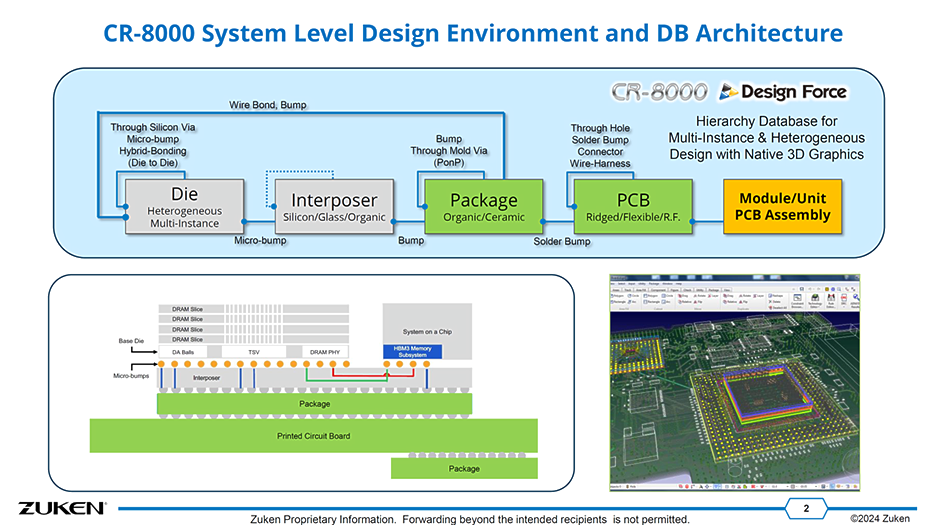940x525 pixels.
Task: Select the Module/Unit PCB Assembly block
Action: [782, 207]
